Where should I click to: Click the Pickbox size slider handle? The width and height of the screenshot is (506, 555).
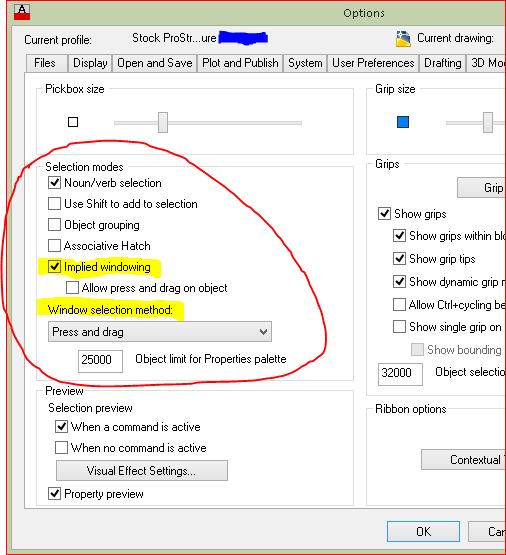(x=163, y=122)
